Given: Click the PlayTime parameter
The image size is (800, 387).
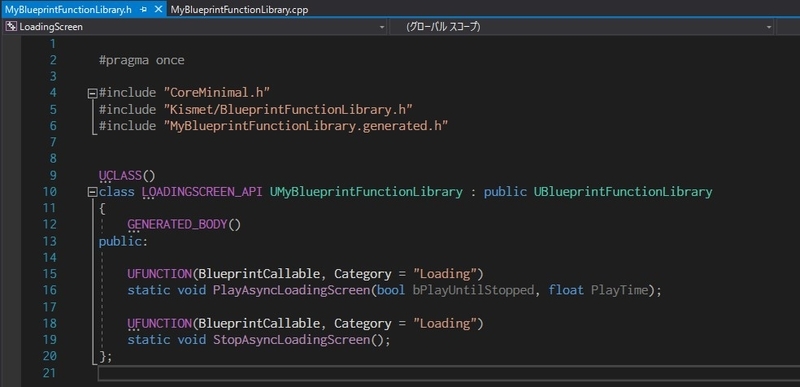Looking at the screenshot, I should pos(619,290).
